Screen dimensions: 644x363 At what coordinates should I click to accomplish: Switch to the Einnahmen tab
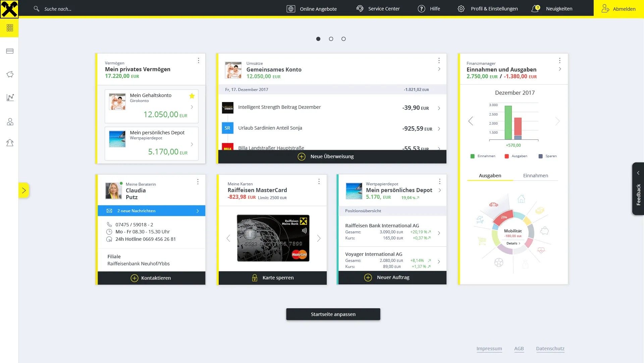pos(535,176)
